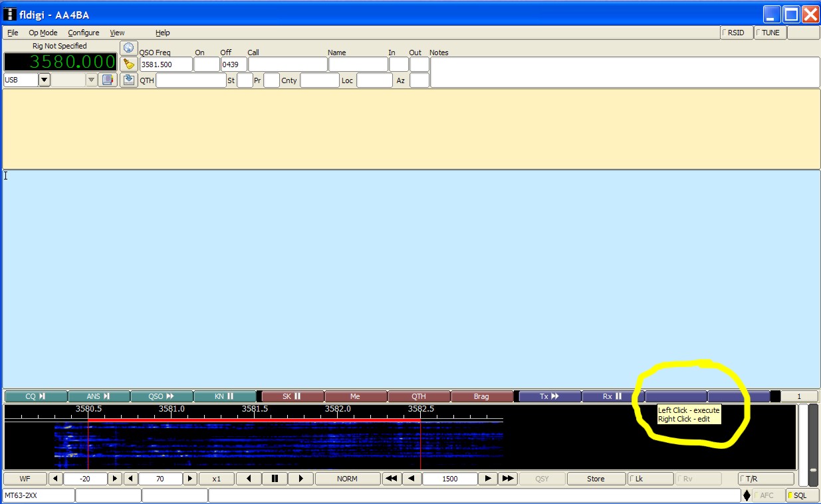The height and width of the screenshot is (504, 821).
Task: Toggle the T/R transmit-receive button
Action: click(x=766, y=479)
